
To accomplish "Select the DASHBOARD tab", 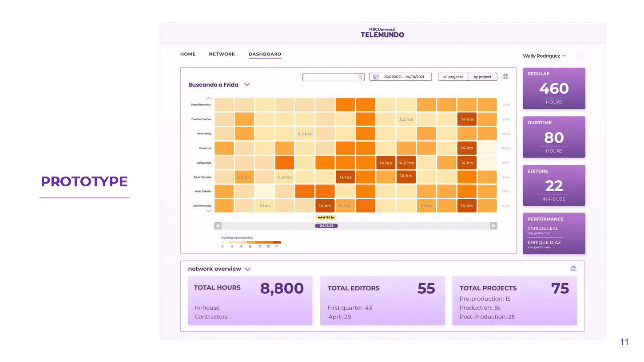I will pos(265,54).
